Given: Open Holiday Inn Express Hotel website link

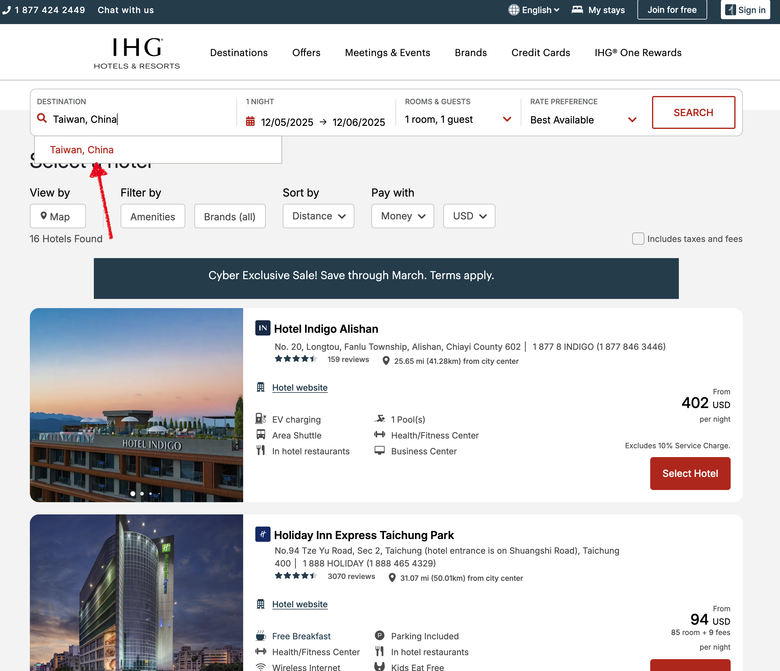Looking at the screenshot, I should pos(300,604).
